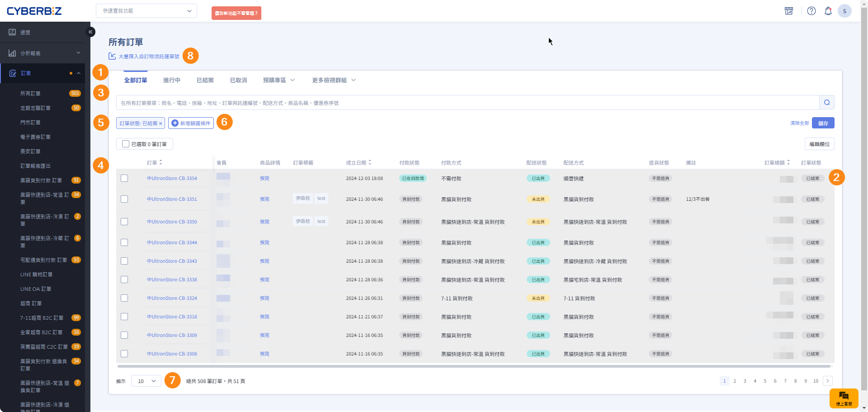This screenshot has width=868, height=412.
Task: Switch to the 已取消 tab
Action: tap(238, 80)
